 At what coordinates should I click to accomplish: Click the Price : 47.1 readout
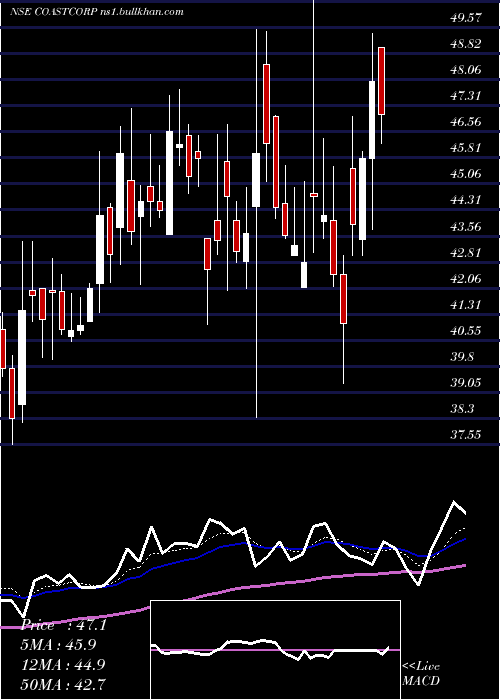point(64,625)
